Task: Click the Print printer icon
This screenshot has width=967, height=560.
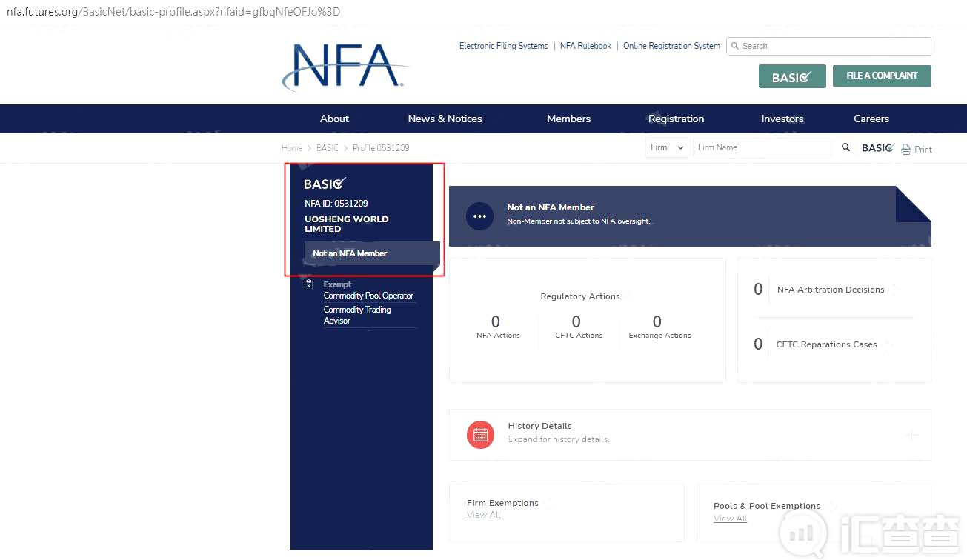Action: click(x=906, y=150)
